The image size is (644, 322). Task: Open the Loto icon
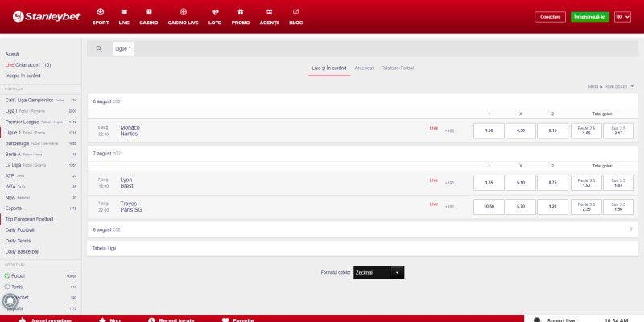(215, 12)
